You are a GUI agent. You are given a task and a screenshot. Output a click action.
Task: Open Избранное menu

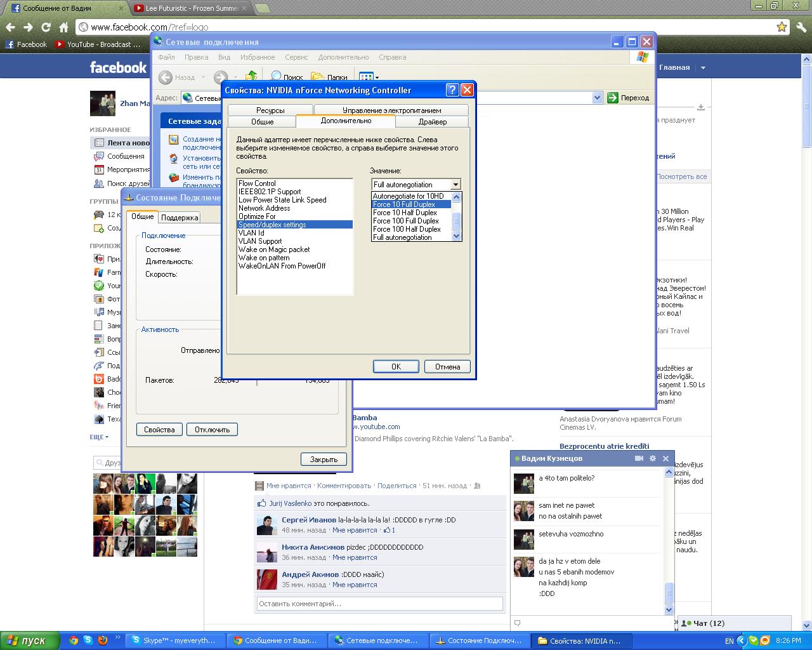(258, 57)
